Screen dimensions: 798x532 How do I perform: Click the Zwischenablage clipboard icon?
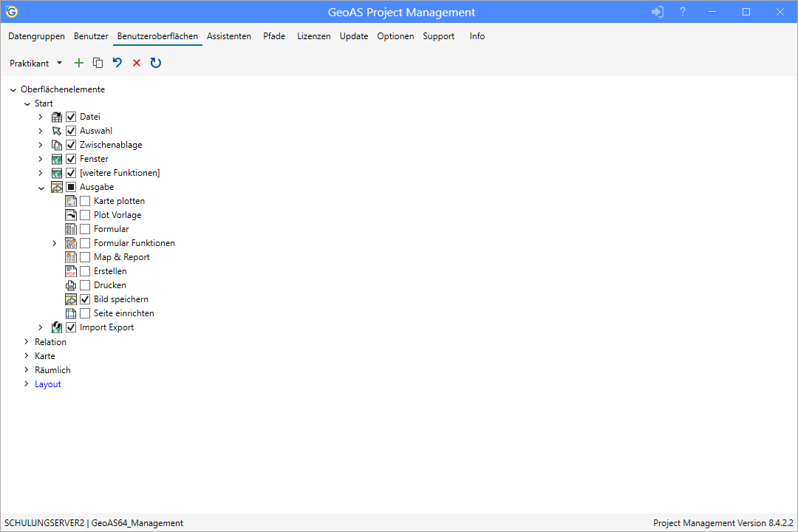point(56,145)
